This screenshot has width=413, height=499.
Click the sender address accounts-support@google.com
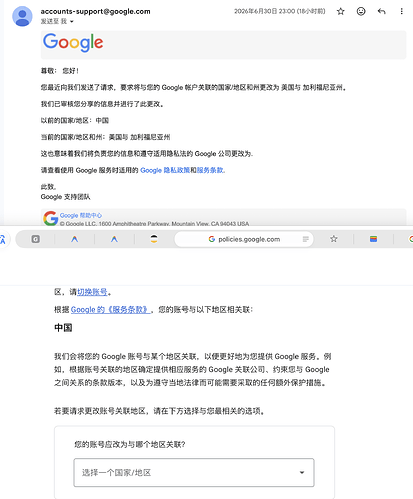pyautogui.click(x=95, y=11)
